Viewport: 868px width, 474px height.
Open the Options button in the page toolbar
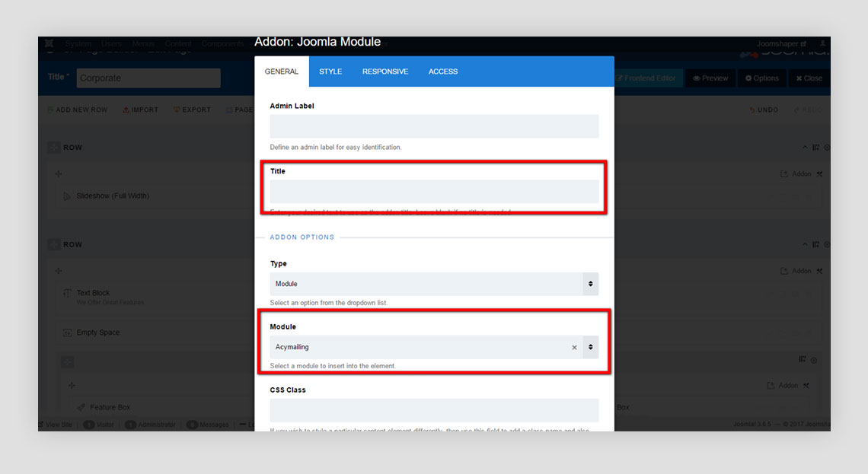coord(762,78)
